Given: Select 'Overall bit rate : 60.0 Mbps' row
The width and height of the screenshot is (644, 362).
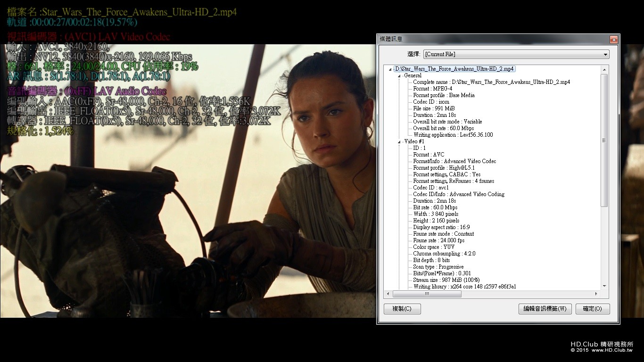Looking at the screenshot, I should [x=443, y=128].
